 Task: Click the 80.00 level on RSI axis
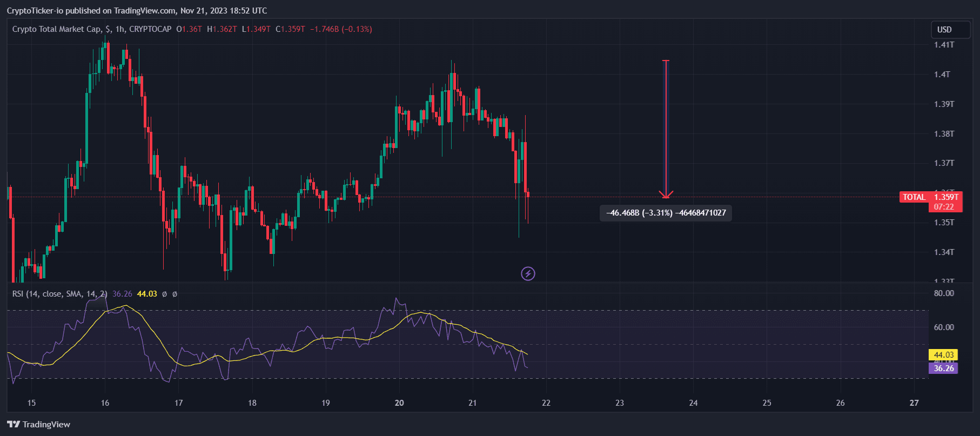944,293
